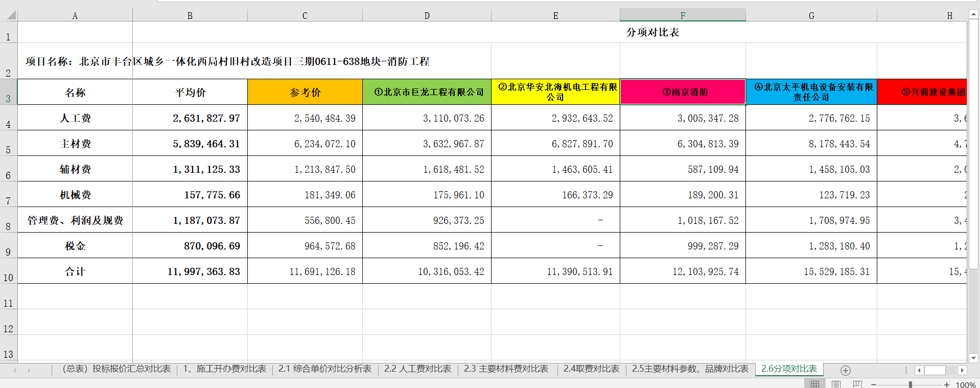Select column E header
Viewport: 980px width, 388px height.
click(556, 15)
